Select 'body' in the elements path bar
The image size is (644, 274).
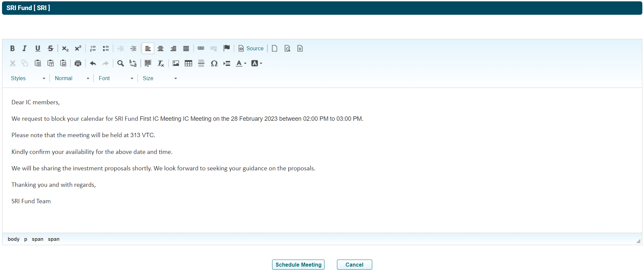pyautogui.click(x=13, y=239)
